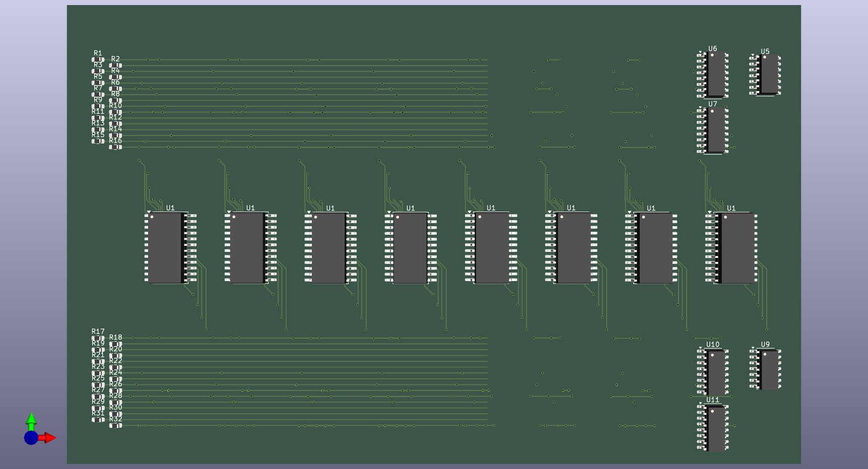868x469 pixels.
Task: Select the U5 chip
Action: pyautogui.click(x=769, y=74)
